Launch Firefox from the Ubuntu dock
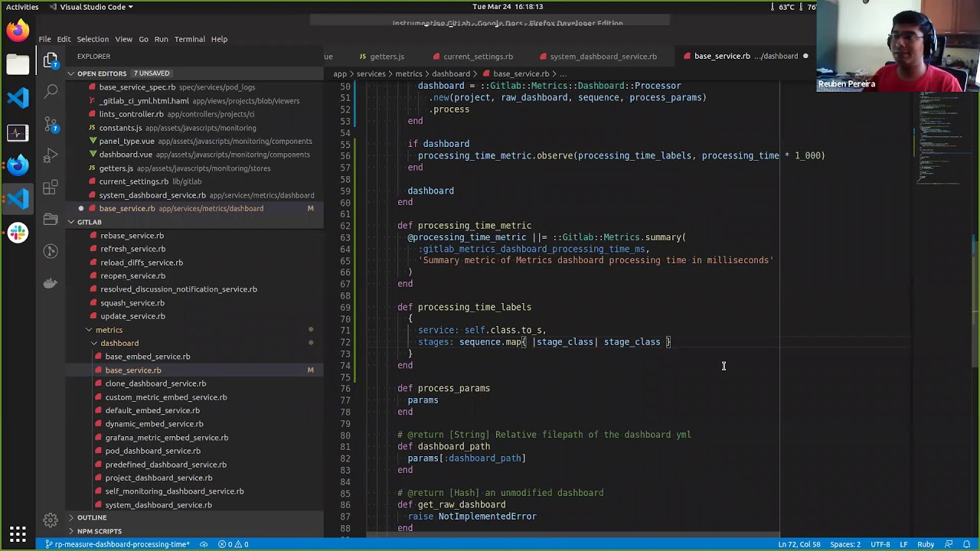Screen dimensions: 980x551 [x=18, y=31]
